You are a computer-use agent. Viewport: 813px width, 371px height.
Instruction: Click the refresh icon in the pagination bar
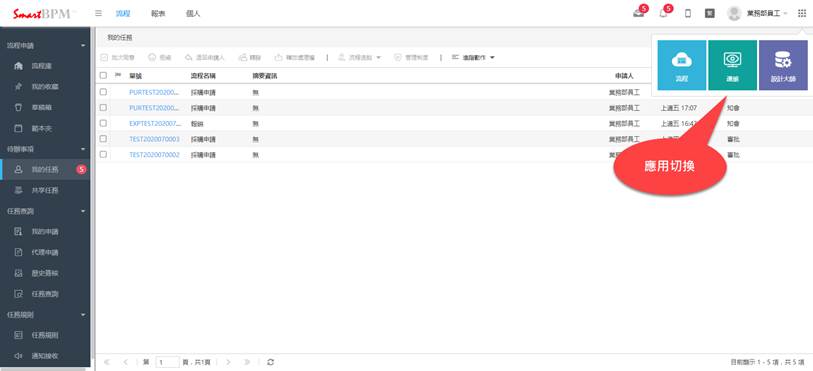point(270,362)
